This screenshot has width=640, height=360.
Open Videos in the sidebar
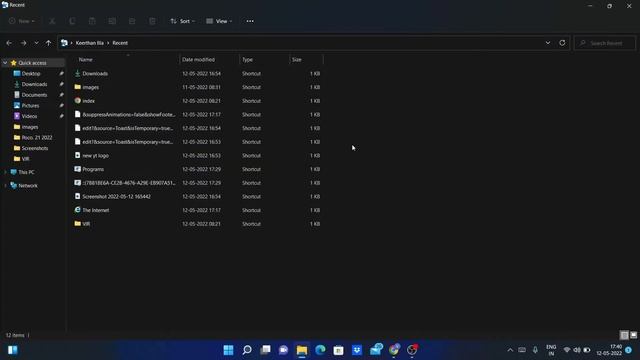[x=29, y=116]
